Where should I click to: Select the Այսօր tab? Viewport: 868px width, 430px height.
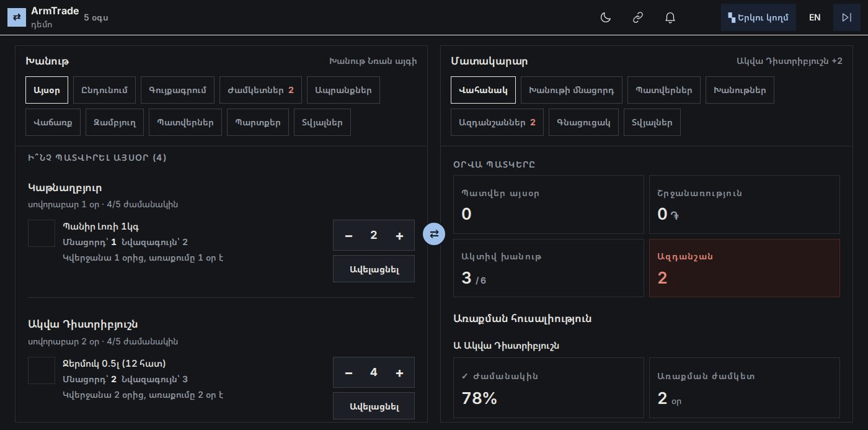click(46, 90)
